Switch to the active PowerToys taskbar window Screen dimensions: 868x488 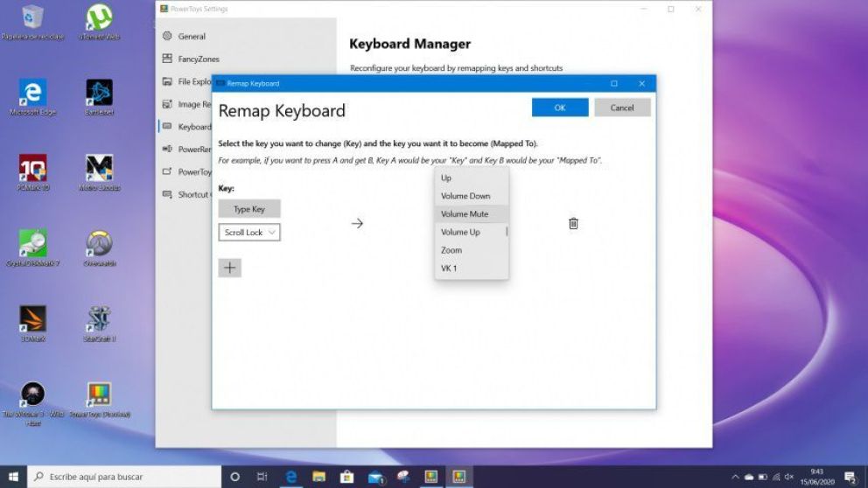click(x=459, y=477)
